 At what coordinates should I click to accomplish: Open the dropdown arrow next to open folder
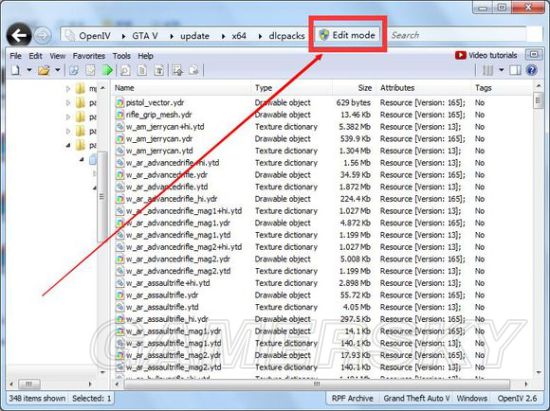point(58,70)
